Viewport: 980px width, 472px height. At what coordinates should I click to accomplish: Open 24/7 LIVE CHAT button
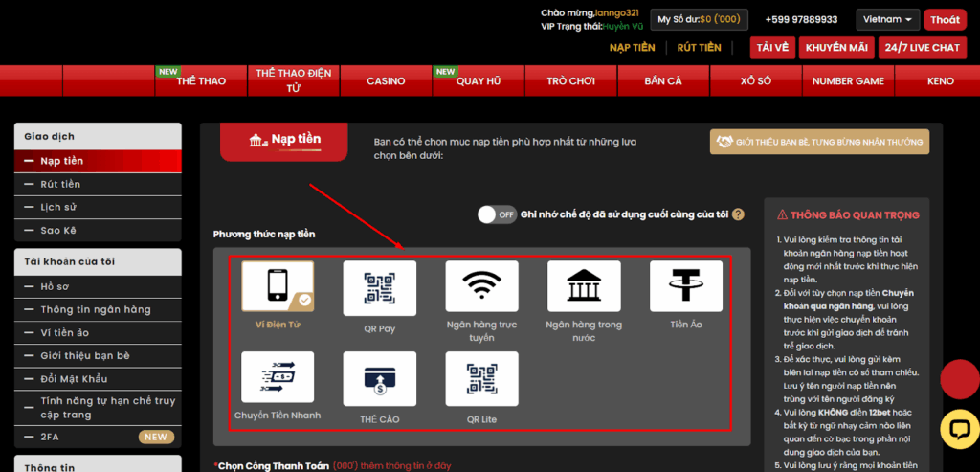pyautogui.click(x=923, y=48)
